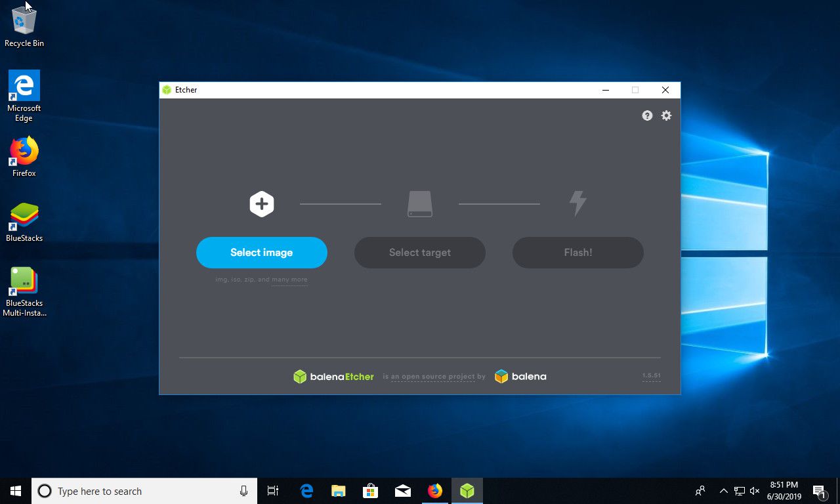840x504 pixels.
Task: Open People icon in system tray
Action: coord(701,491)
